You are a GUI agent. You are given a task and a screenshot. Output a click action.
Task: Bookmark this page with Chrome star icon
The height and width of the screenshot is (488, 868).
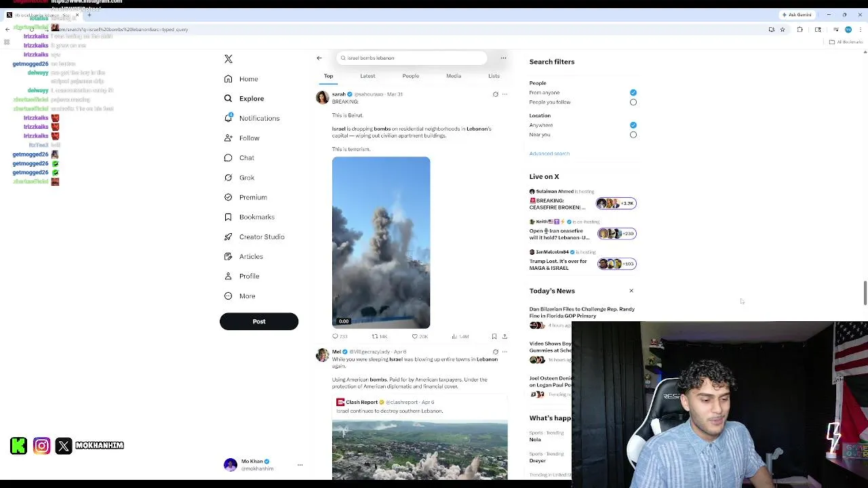[783, 29]
